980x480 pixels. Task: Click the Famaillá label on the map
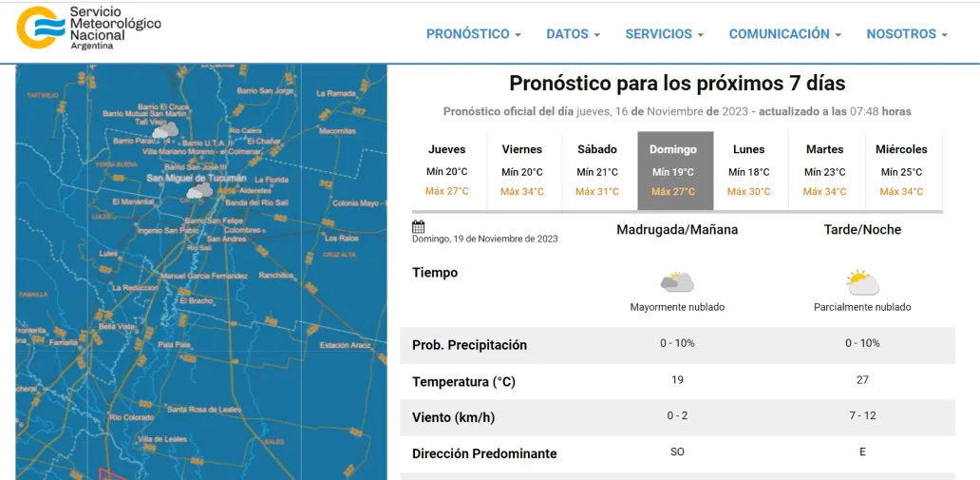click(63, 342)
